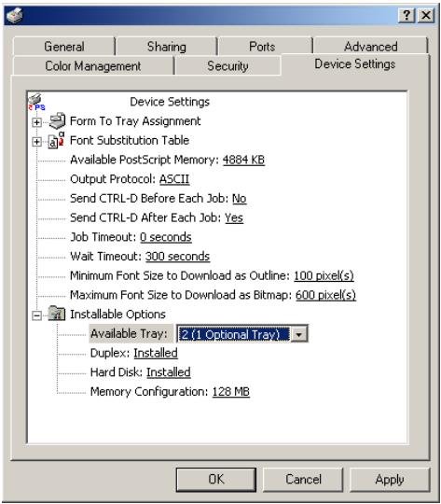Image resolution: width=441 pixels, height=504 pixels.
Task: Select the '2 (1 Optional Tray)' combo box value
Action: pos(233,334)
